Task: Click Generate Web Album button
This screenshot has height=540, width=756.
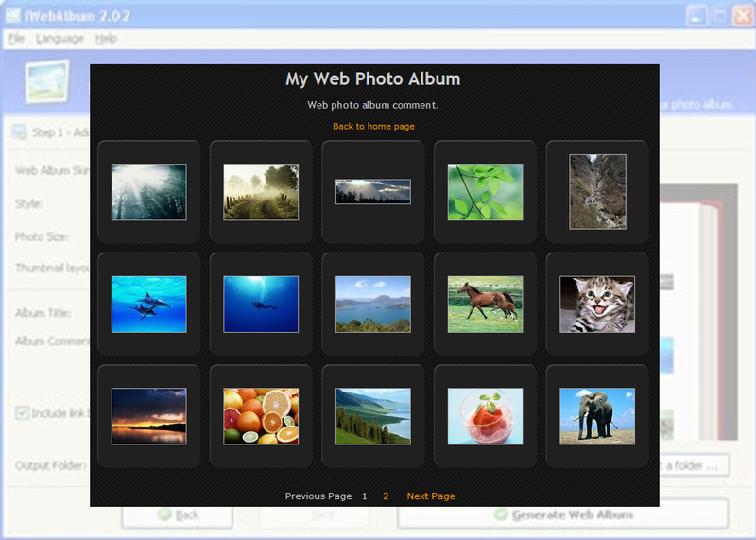Action: click(562, 514)
